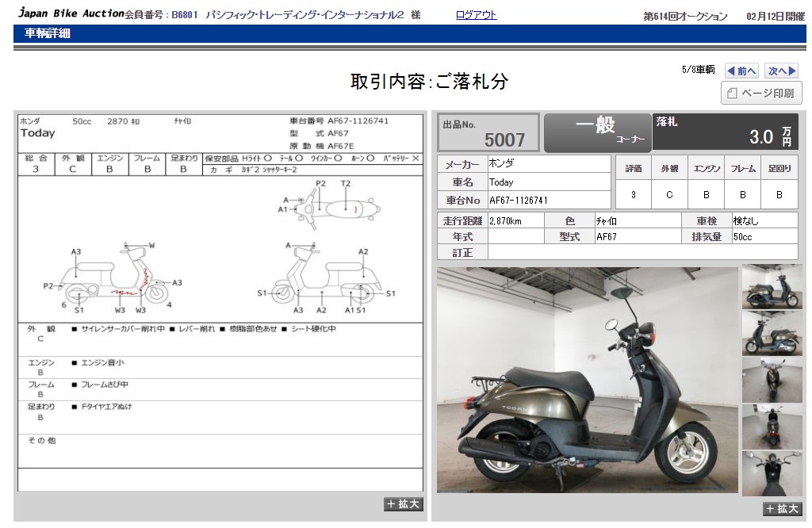Select the second thumbnail of the scooter

pos(772,333)
